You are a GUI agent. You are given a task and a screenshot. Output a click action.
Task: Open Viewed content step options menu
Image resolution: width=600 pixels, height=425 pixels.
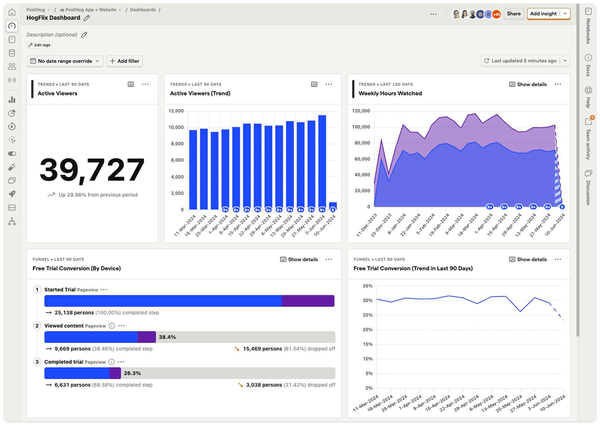[121, 326]
